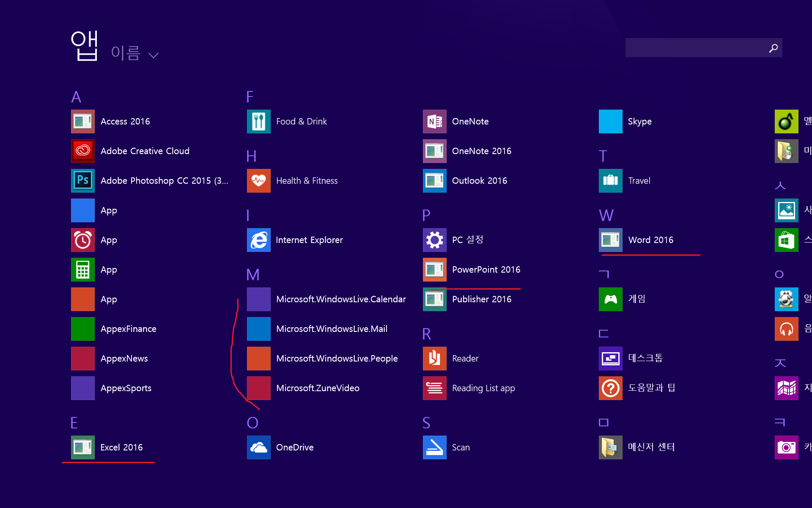The height and width of the screenshot is (508, 812).
Task: Open OneNote 2016 entry
Action: [467, 151]
